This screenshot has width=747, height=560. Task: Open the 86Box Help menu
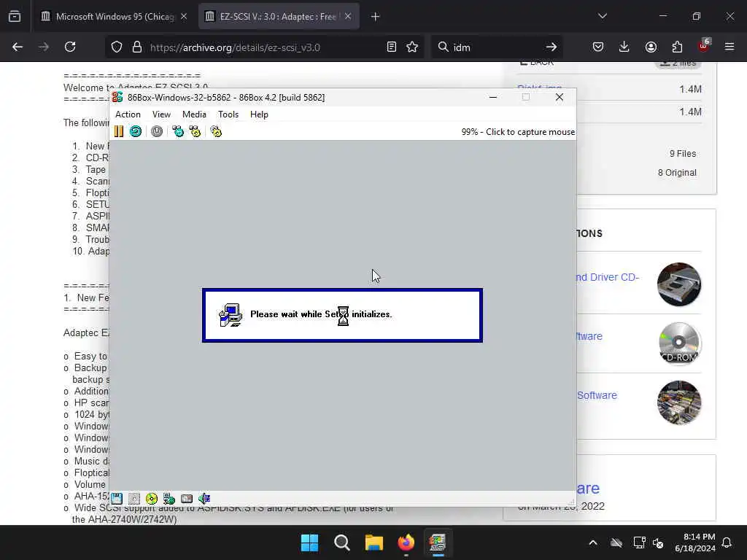(259, 114)
